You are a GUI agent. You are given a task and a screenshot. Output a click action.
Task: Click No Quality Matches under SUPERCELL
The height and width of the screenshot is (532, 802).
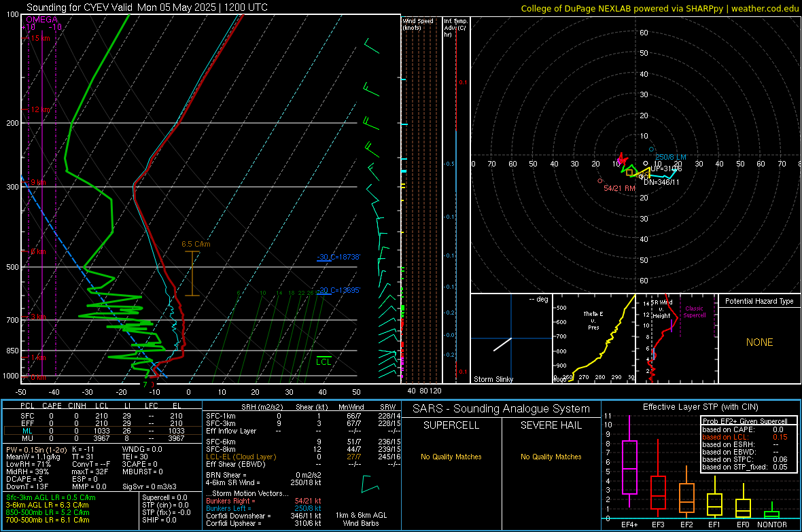coord(451,457)
